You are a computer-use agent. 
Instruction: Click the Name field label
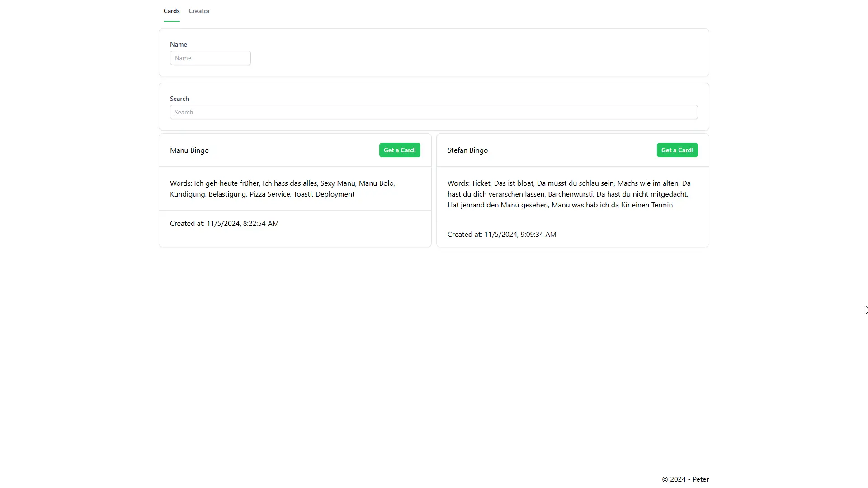click(178, 44)
